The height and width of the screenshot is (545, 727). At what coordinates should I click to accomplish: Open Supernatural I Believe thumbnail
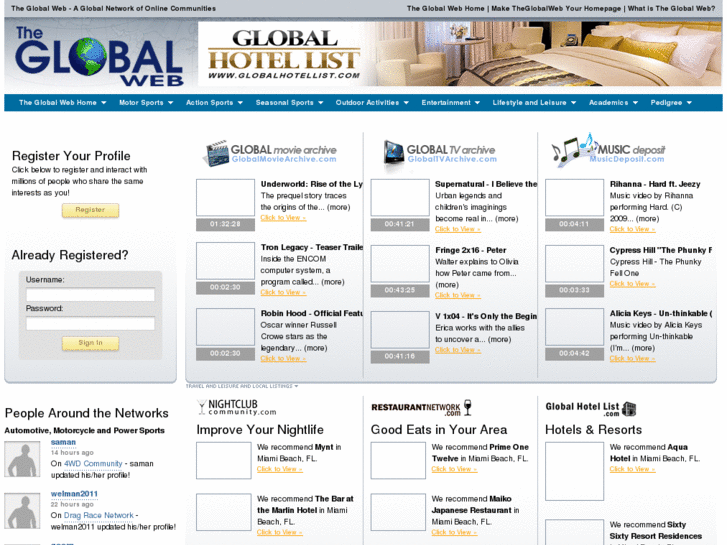coord(400,198)
